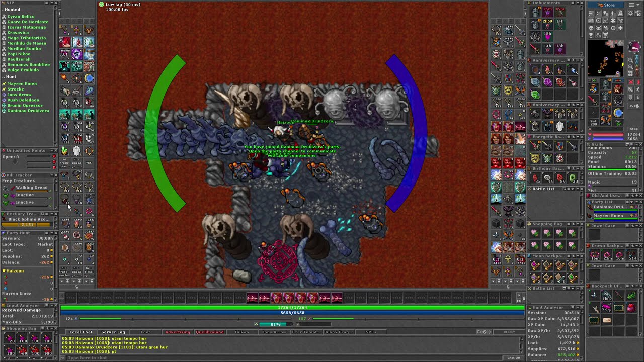Click the gear settings icon below options menu
644x362 pixels.
[x=630, y=13]
